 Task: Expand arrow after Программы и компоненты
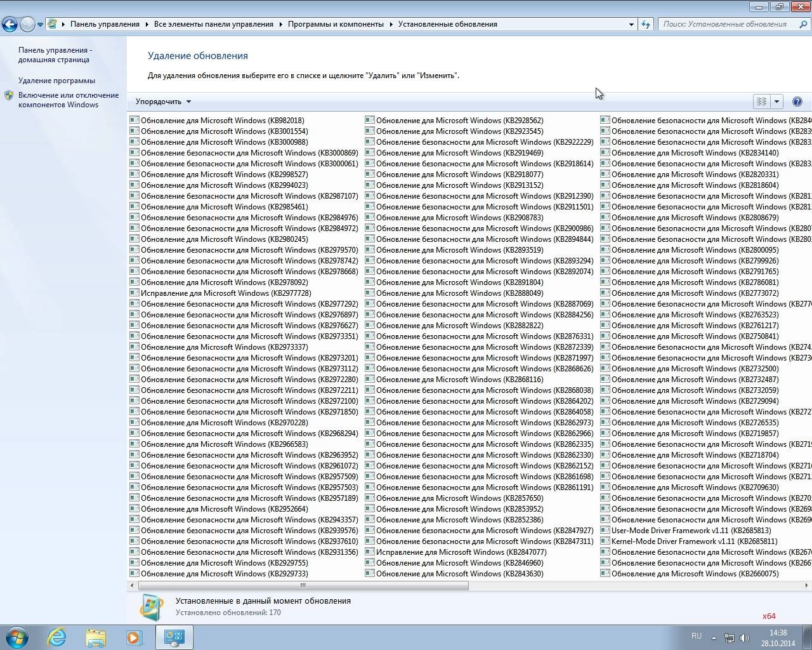(391, 24)
